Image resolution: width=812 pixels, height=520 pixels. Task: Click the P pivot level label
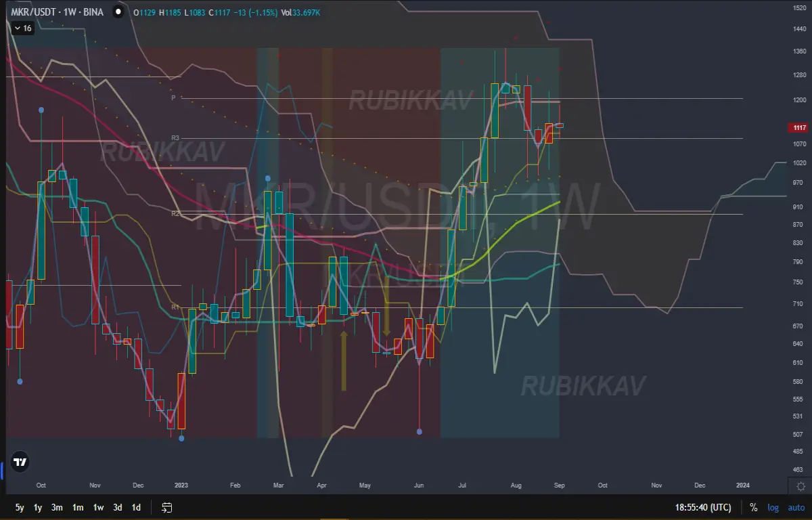tap(173, 98)
